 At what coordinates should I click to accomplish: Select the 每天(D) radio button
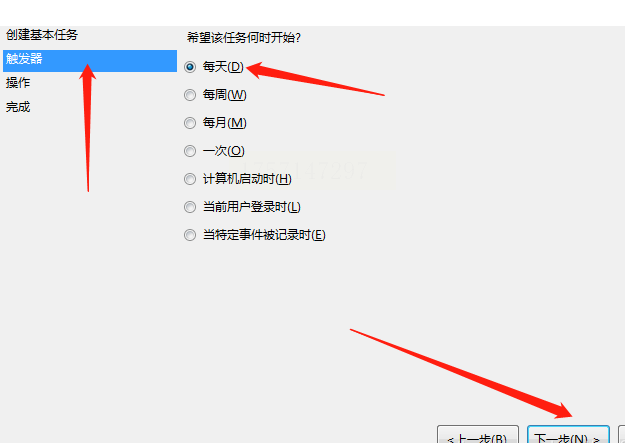pos(190,67)
